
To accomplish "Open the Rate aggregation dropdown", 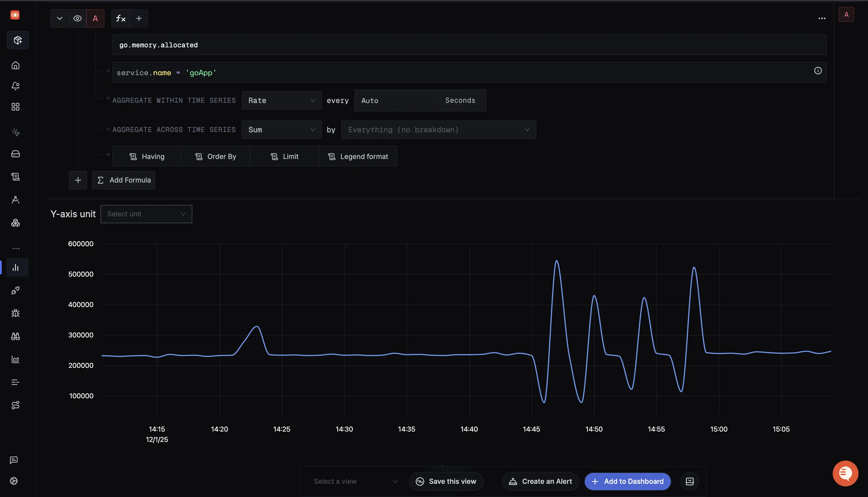I will 281,100.
